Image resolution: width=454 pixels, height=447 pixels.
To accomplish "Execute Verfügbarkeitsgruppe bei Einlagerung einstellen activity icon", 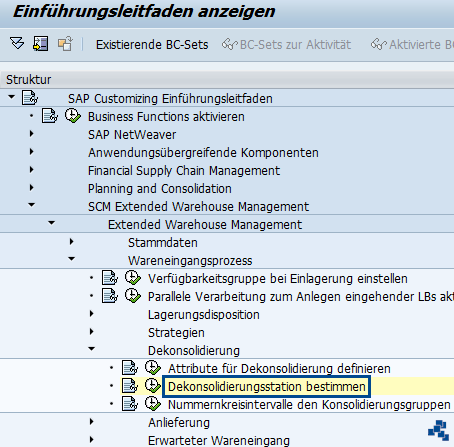I will click(133, 278).
